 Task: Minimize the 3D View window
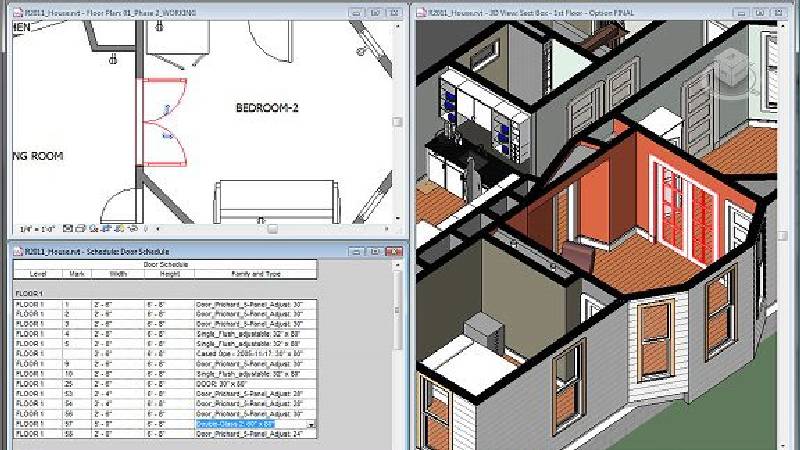click(741, 12)
